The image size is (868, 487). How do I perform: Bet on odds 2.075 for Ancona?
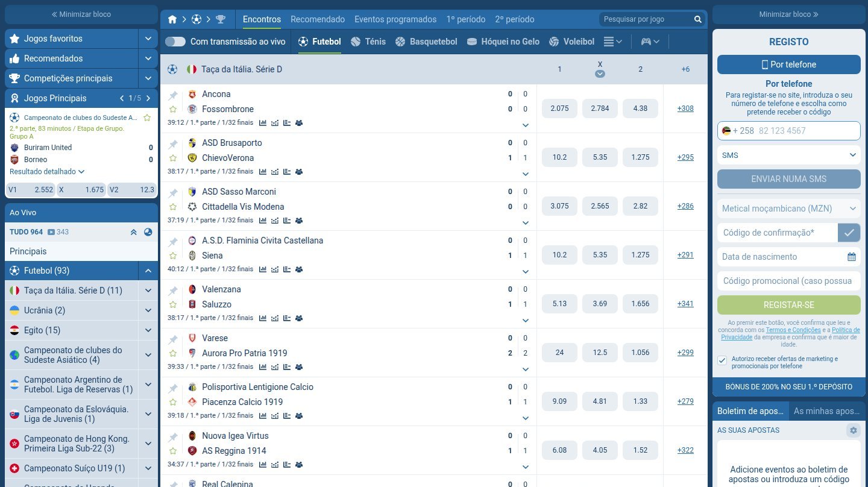point(559,108)
